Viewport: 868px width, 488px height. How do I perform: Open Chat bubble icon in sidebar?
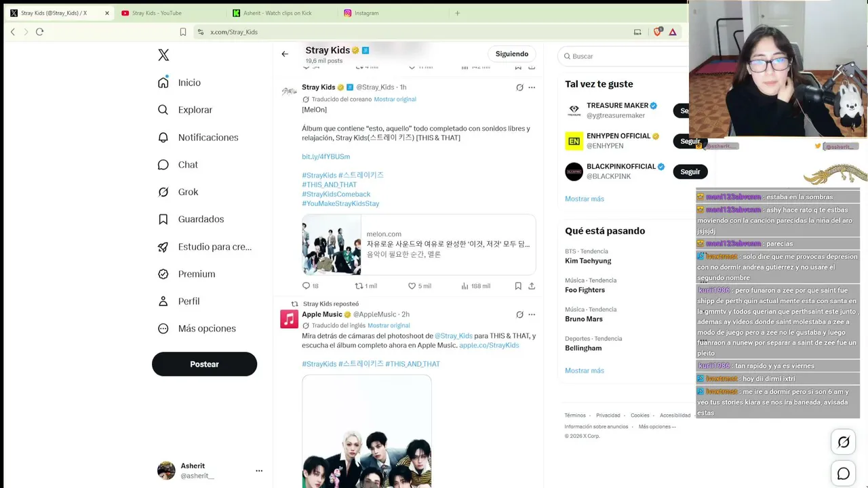pos(163,165)
